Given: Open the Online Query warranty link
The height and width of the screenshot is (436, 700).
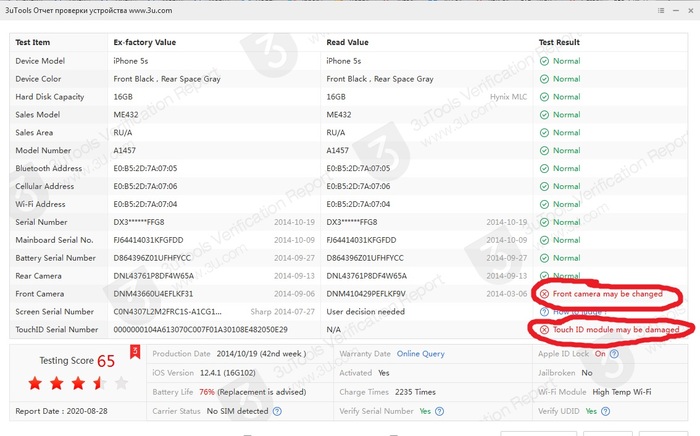Looking at the screenshot, I should [x=421, y=354].
